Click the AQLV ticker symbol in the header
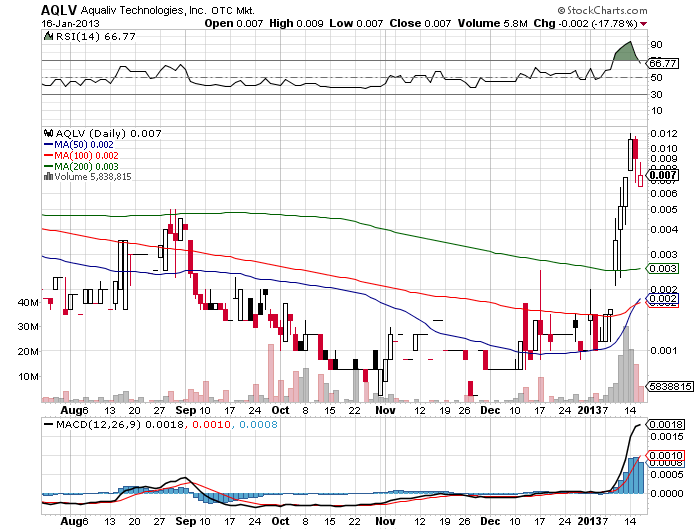 coord(59,10)
